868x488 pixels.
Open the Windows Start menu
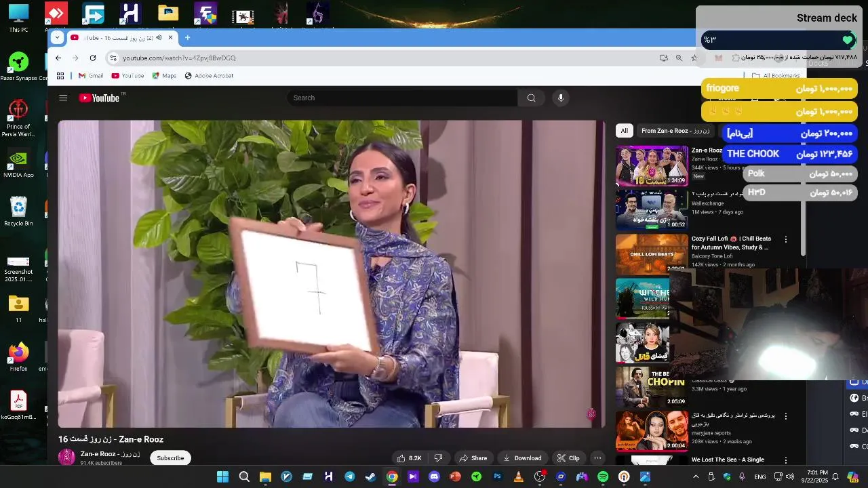click(222, 477)
